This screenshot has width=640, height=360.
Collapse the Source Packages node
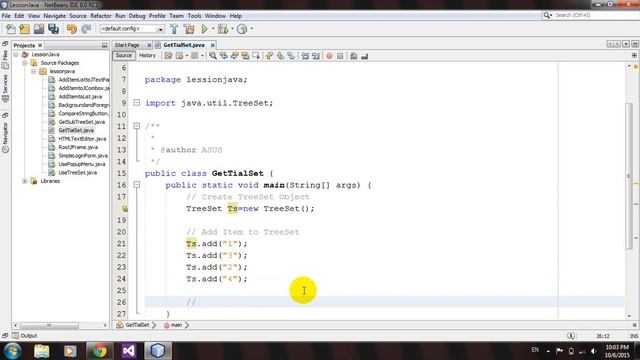pyautogui.click(x=25, y=63)
